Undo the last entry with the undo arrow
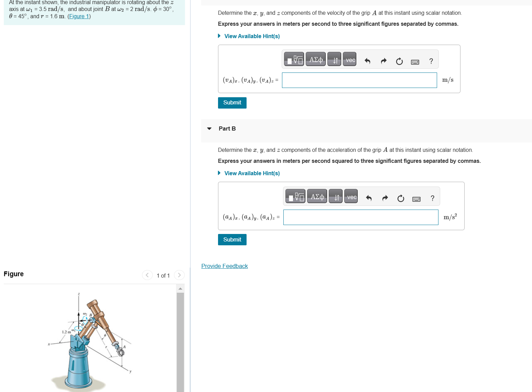 367,61
